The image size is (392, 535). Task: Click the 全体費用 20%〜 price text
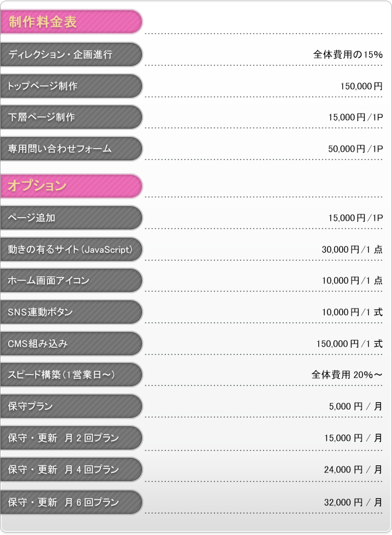click(346, 375)
